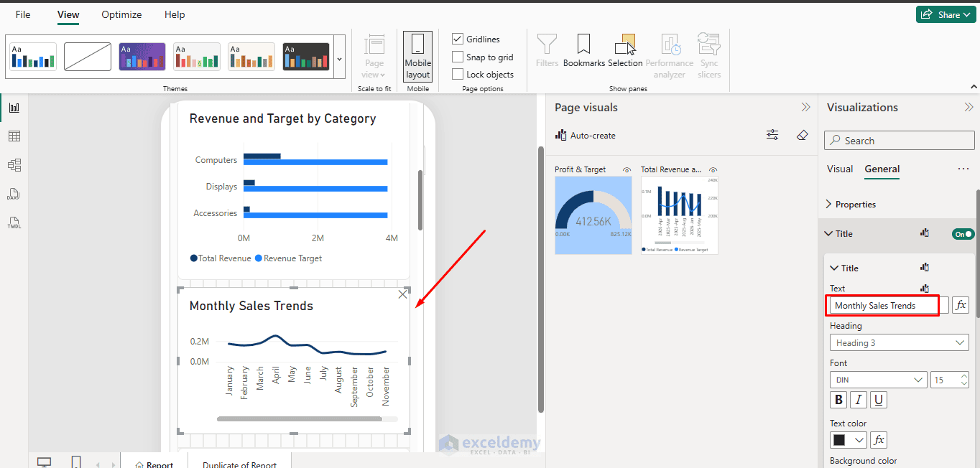980x468 pixels.
Task: Open the Share button dropdown
Action: [x=946, y=14]
